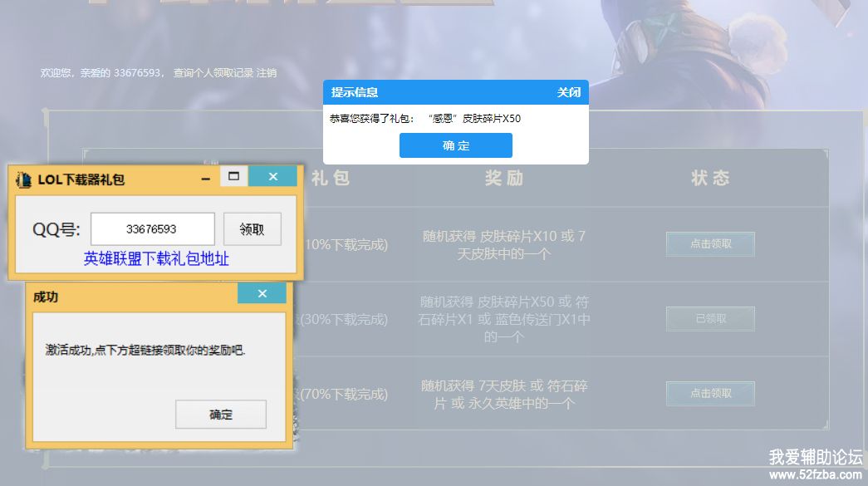Click the 礼包 column header

pyautogui.click(x=331, y=179)
